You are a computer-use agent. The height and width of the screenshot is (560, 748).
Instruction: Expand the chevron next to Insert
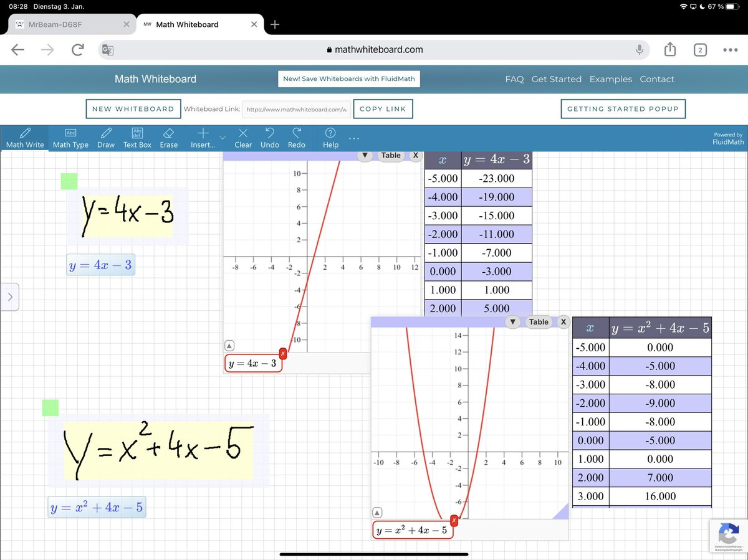(x=223, y=137)
